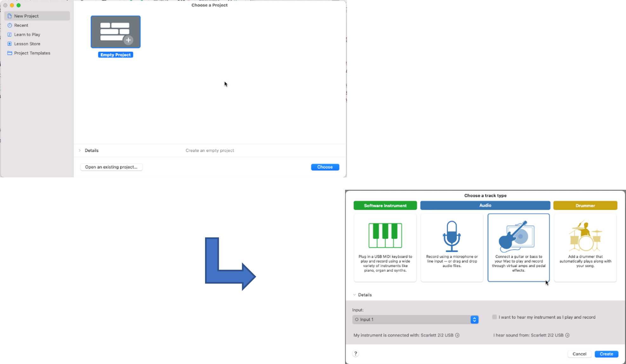This screenshot has width=626, height=364.
Task: Select the Audio tab in track chooser
Action: pos(485,205)
